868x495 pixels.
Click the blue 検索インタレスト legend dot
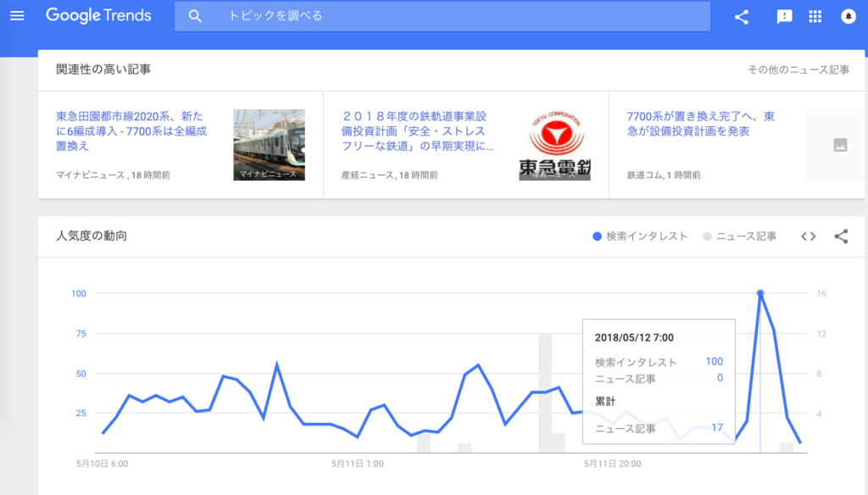click(597, 236)
